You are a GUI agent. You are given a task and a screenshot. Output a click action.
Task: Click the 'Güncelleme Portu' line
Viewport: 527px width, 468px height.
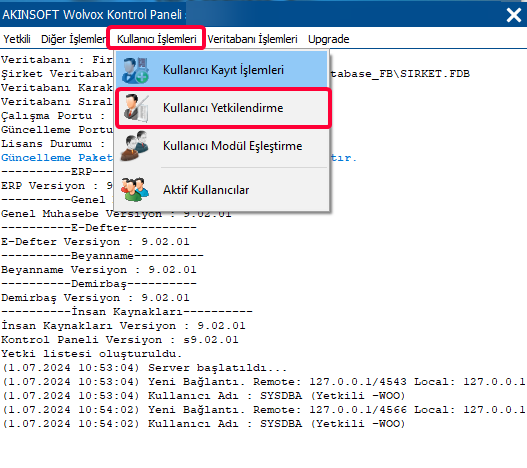57,130
